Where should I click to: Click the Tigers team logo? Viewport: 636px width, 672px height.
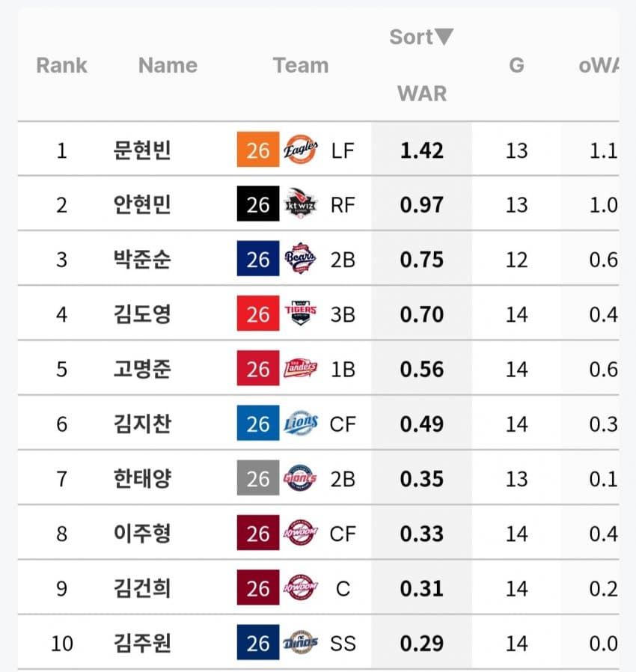pos(301,314)
